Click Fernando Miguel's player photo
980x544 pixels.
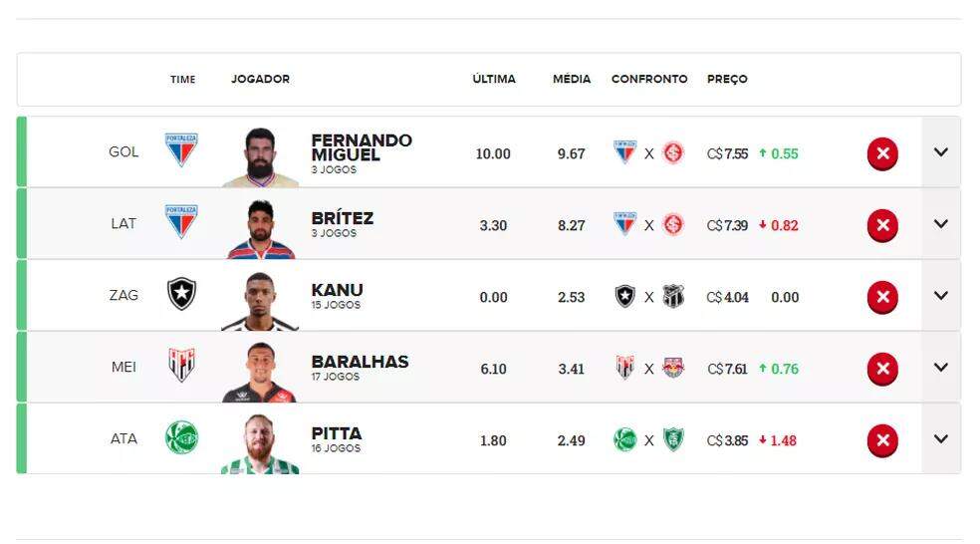[260, 156]
